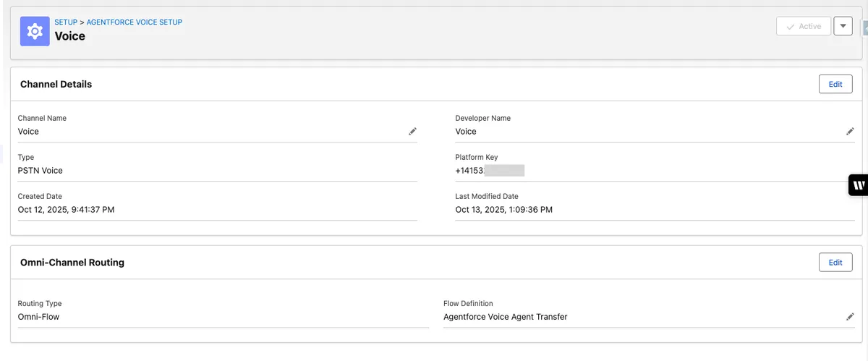Click pencil icon beside Channel Name
Viewport: 868px width, 361px height.
coord(412,132)
